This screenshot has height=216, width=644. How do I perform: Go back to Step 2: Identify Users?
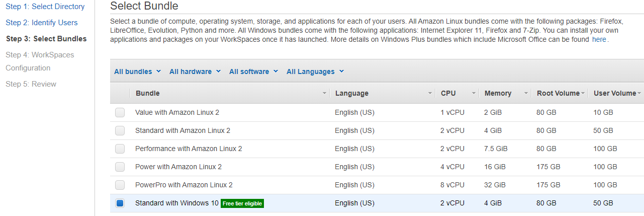point(42,23)
